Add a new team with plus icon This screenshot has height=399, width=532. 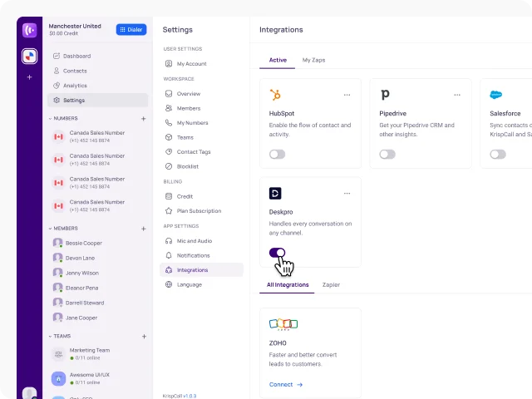click(144, 336)
